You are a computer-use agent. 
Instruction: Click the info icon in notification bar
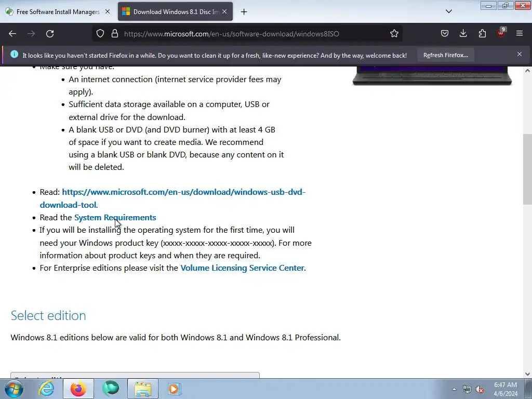tap(14, 54)
